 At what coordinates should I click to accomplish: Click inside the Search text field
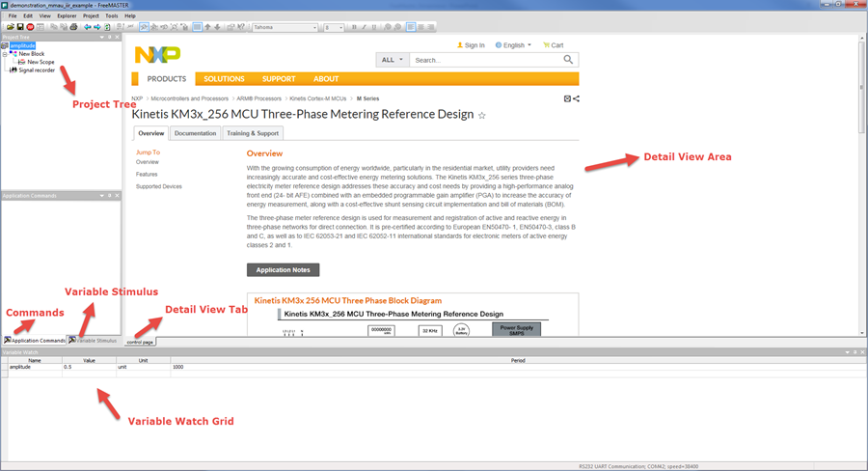coord(486,60)
